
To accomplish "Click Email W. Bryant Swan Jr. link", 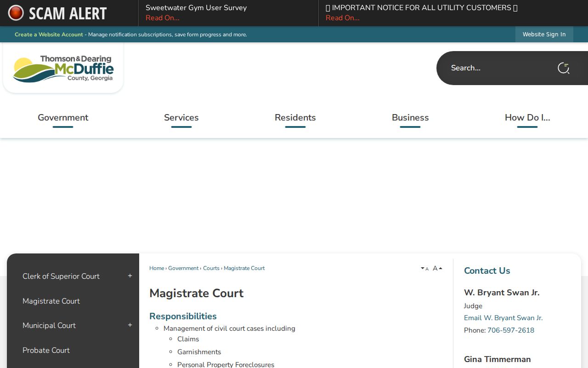I will click(503, 318).
